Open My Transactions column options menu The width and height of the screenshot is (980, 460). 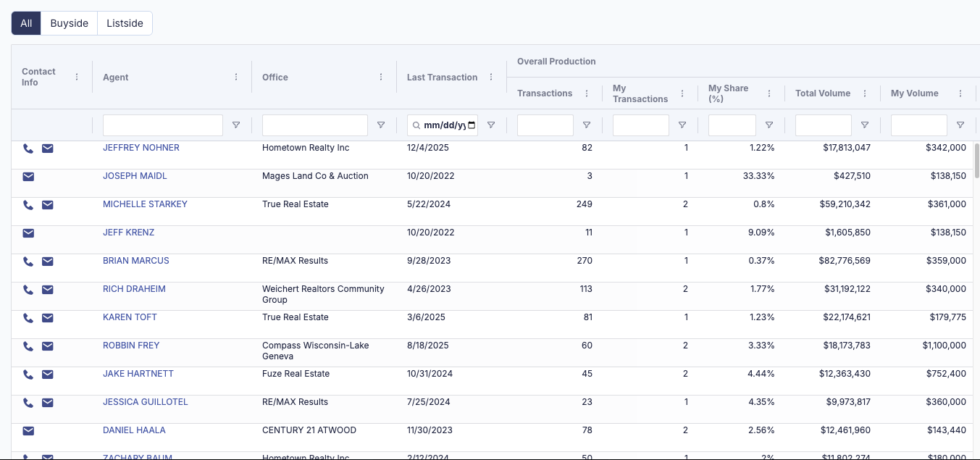pyautogui.click(x=682, y=93)
